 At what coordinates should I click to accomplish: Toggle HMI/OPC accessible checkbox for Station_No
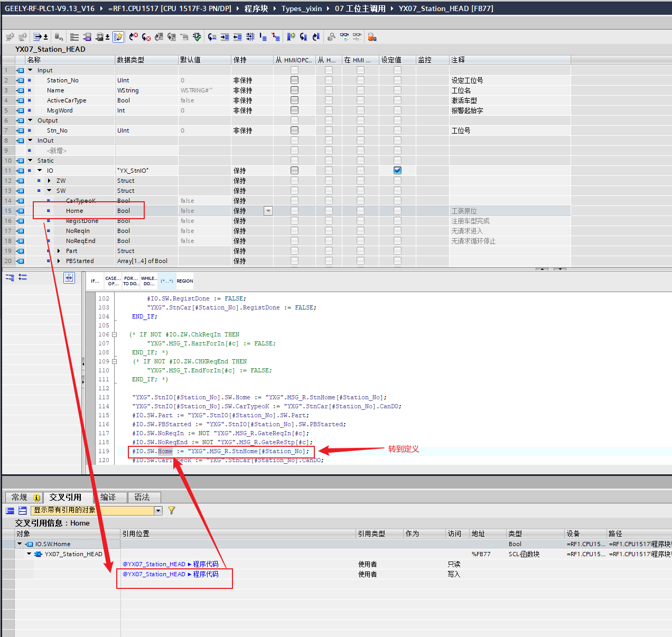tap(294, 80)
